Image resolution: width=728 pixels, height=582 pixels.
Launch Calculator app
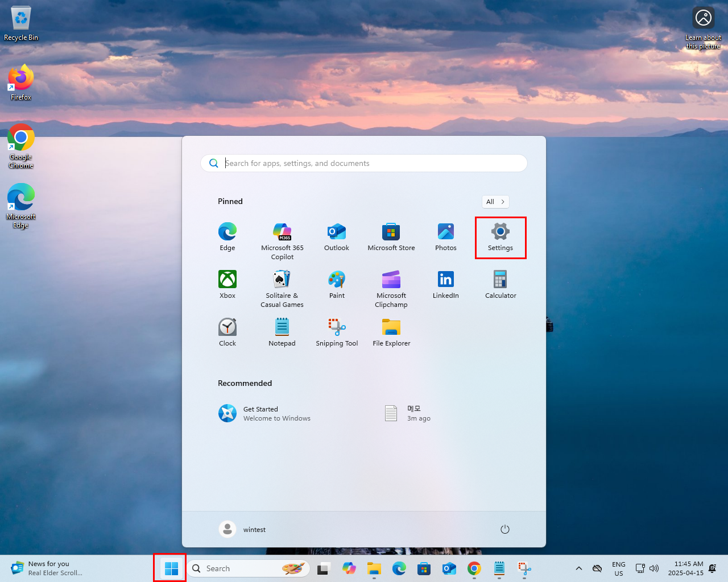[500, 285]
